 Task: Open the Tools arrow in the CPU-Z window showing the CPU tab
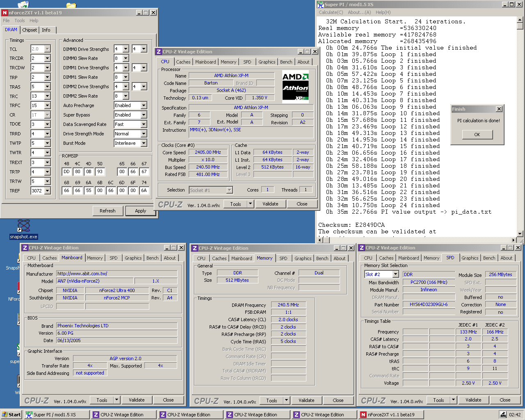[251, 204]
